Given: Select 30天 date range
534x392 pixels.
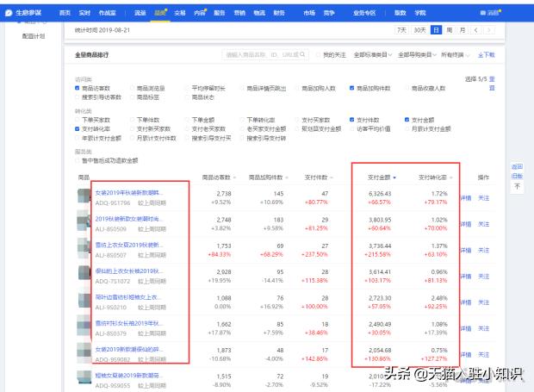Looking at the screenshot, I should tap(420, 30).
